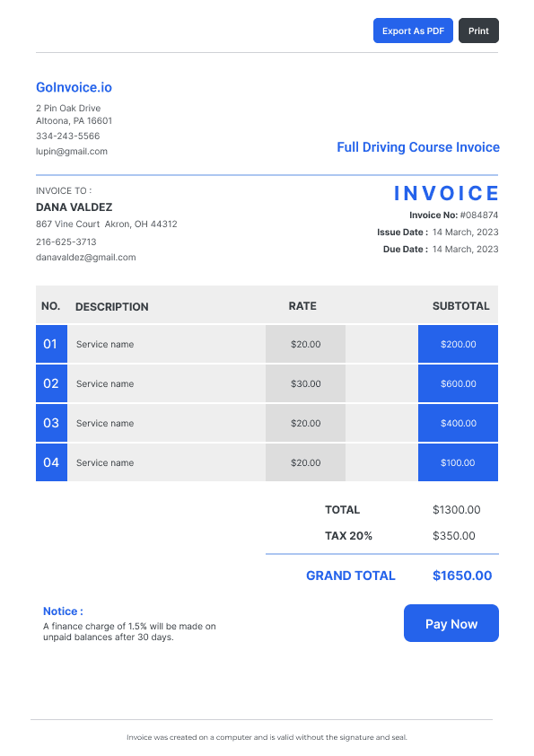Click the finance charge notice text

129,631
